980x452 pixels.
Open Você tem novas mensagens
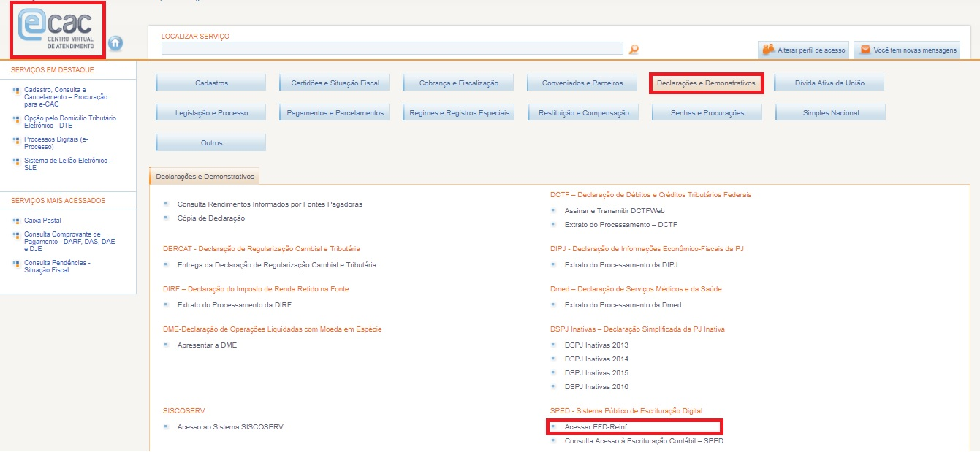click(x=906, y=50)
